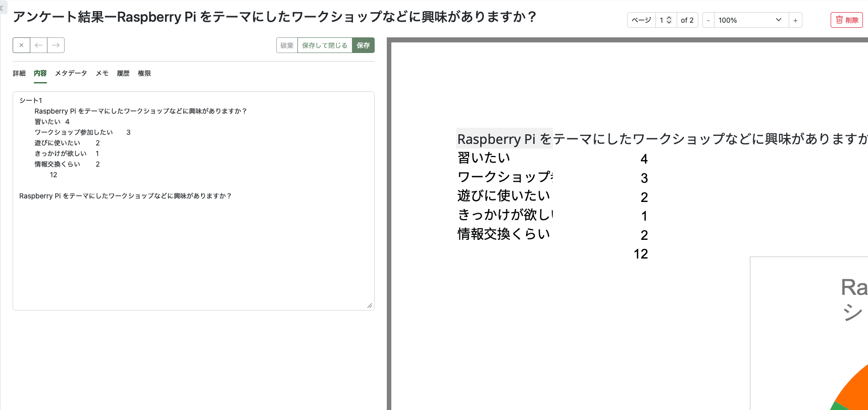Click '習いたい' row in document preview

(484, 158)
